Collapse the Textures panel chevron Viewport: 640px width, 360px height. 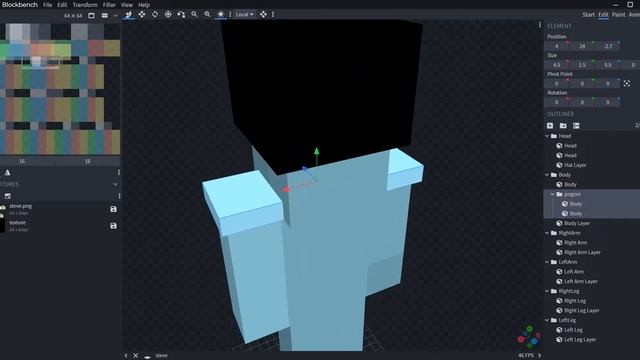116,184
